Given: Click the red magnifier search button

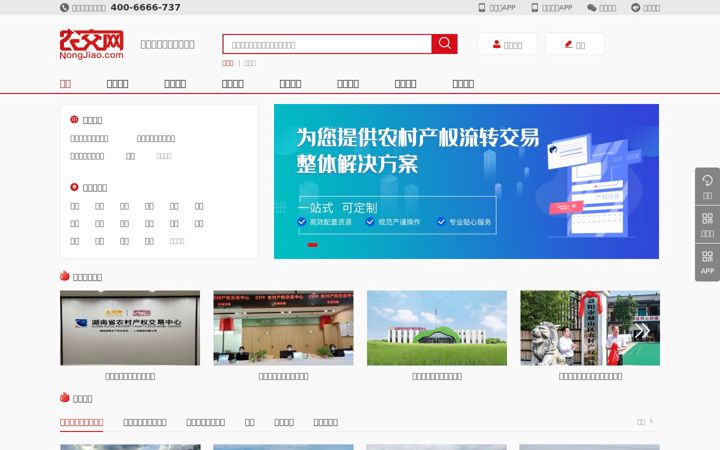Looking at the screenshot, I should tap(444, 44).
